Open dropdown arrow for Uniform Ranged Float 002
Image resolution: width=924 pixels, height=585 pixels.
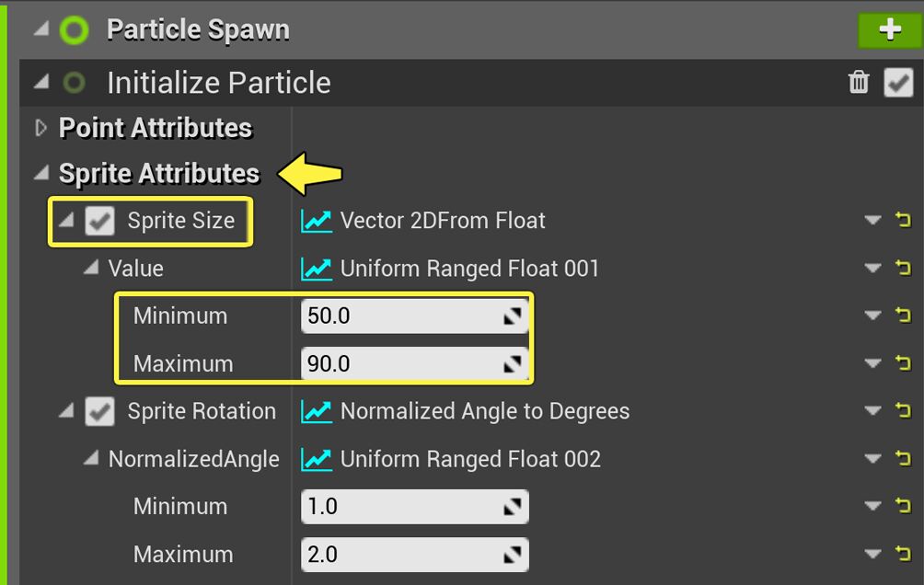[x=872, y=459]
